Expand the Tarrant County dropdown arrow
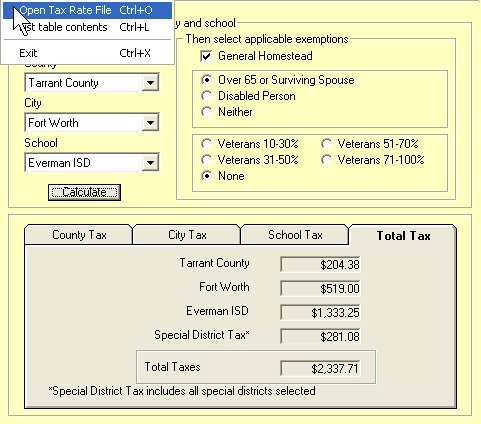The width and height of the screenshot is (481, 424). (150, 83)
